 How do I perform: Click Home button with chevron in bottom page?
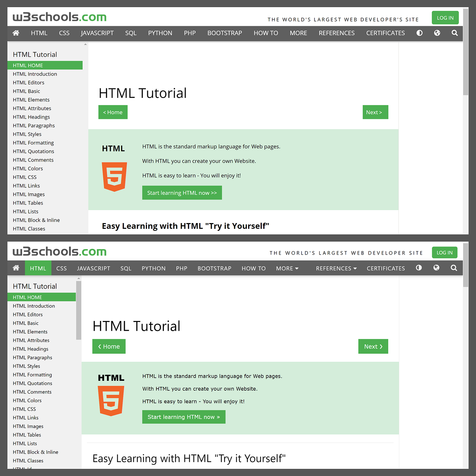[x=109, y=346]
